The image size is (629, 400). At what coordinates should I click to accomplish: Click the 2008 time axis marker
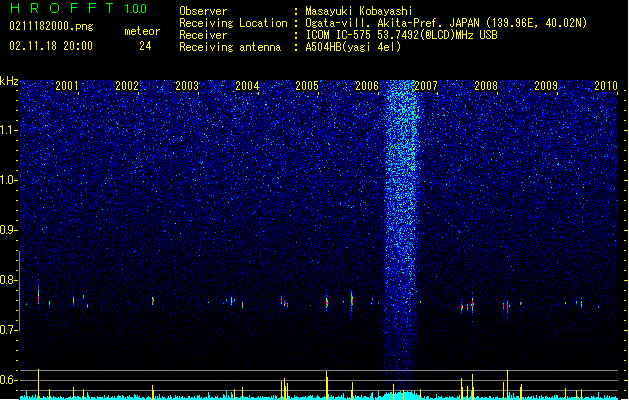coord(486,86)
